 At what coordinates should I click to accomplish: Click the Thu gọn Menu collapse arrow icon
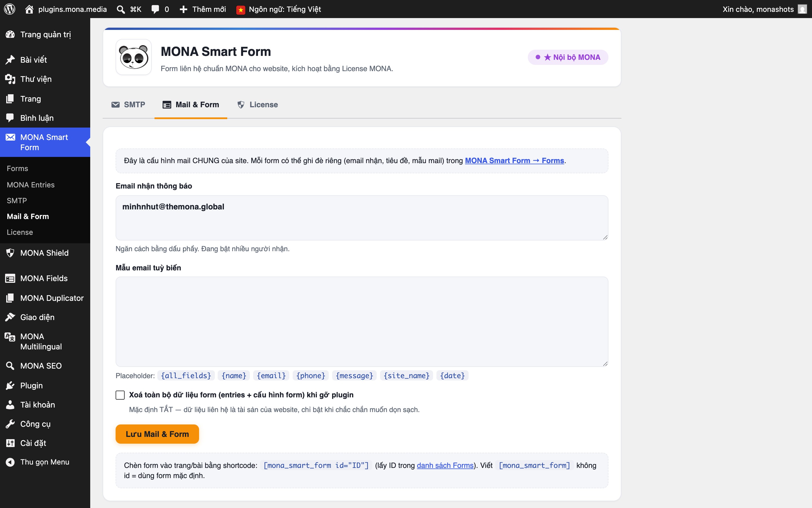(10, 462)
